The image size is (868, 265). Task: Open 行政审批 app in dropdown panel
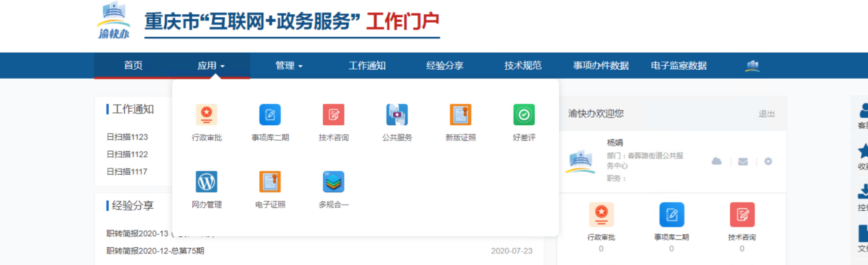point(207,115)
